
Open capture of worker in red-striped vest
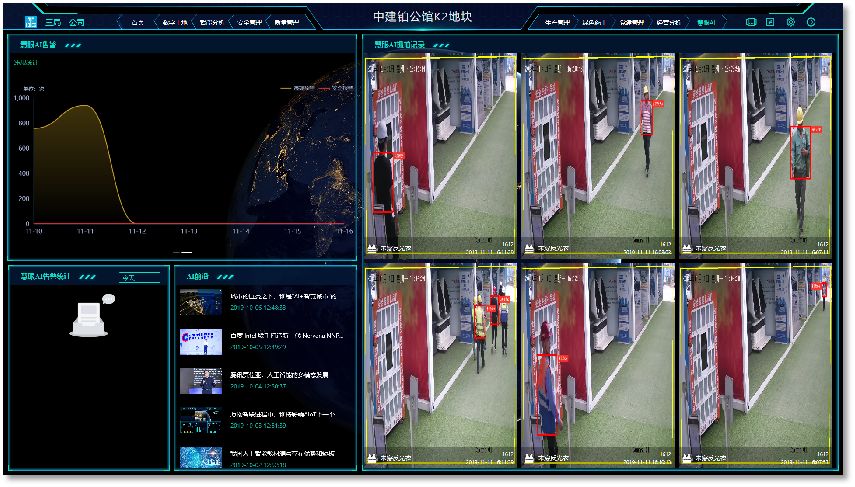tap(598, 155)
